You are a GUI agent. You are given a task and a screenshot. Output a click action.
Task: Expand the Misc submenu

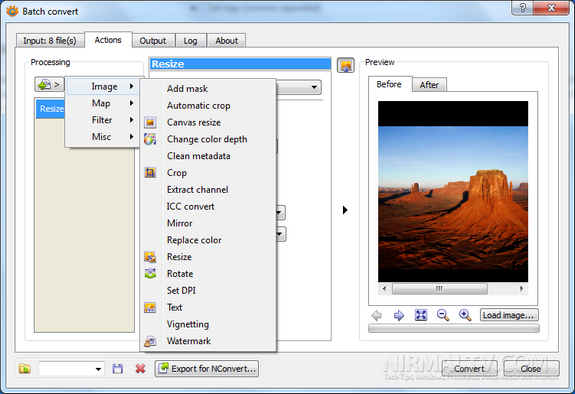pyautogui.click(x=102, y=137)
